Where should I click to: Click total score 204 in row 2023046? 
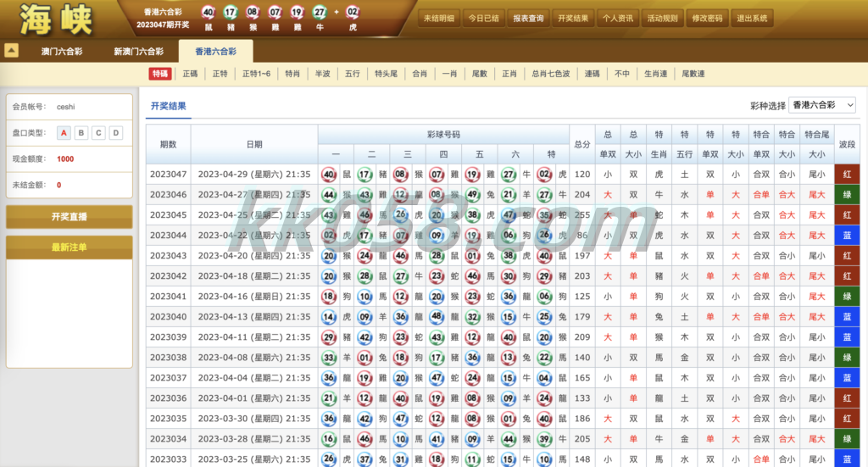pos(581,195)
